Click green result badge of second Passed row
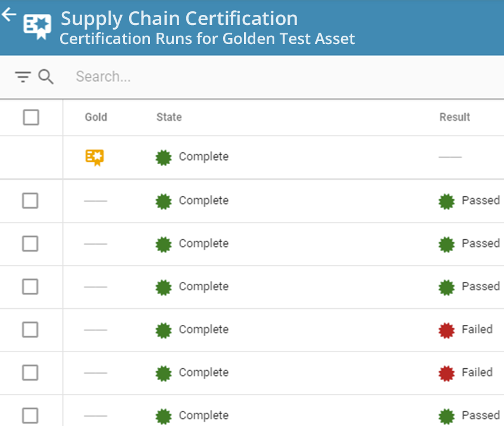 [446, 245]
